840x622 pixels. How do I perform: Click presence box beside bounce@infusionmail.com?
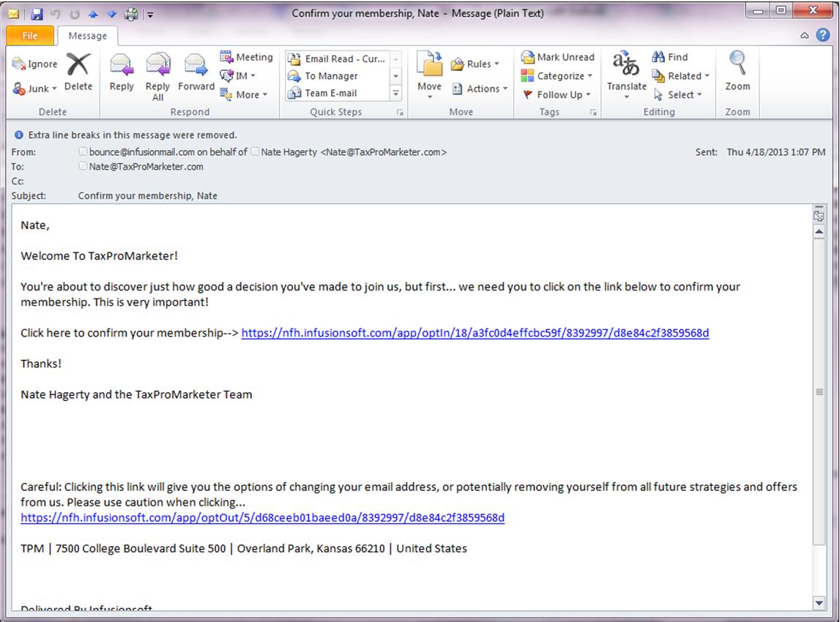pyautogui.click(x=83, y=151)
